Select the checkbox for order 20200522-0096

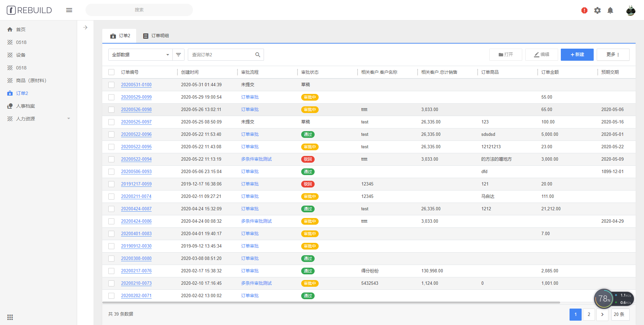click(x=111, y=134)
